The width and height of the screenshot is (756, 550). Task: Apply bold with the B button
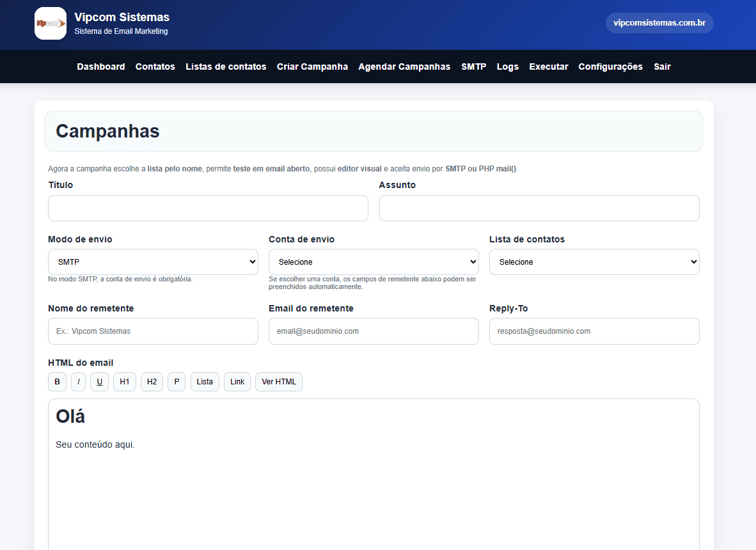click(x=57, y=382)
